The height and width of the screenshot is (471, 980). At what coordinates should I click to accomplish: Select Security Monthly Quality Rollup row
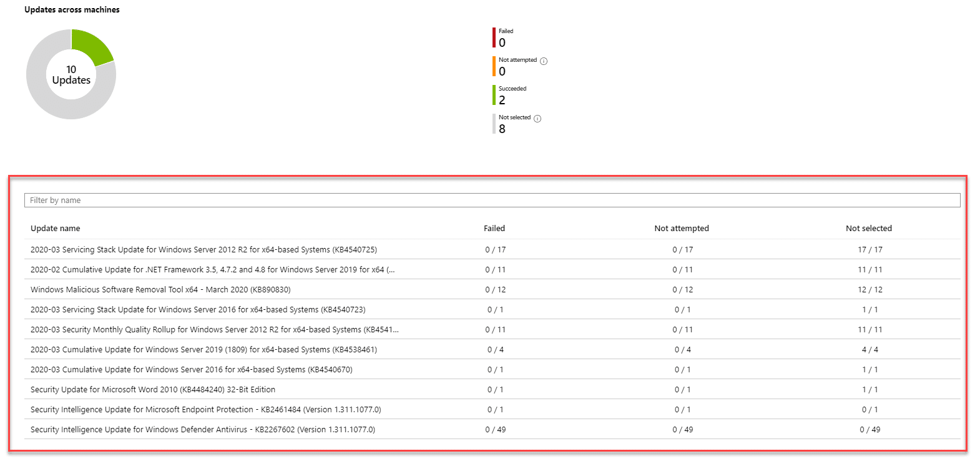(492, 329)
